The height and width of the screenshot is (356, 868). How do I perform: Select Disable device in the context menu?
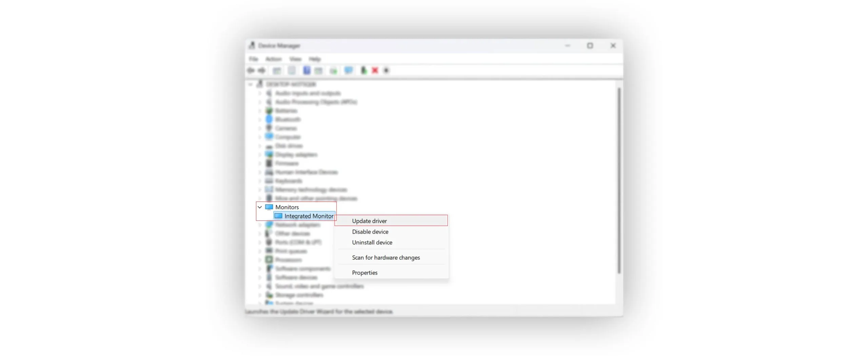[370, 232]
